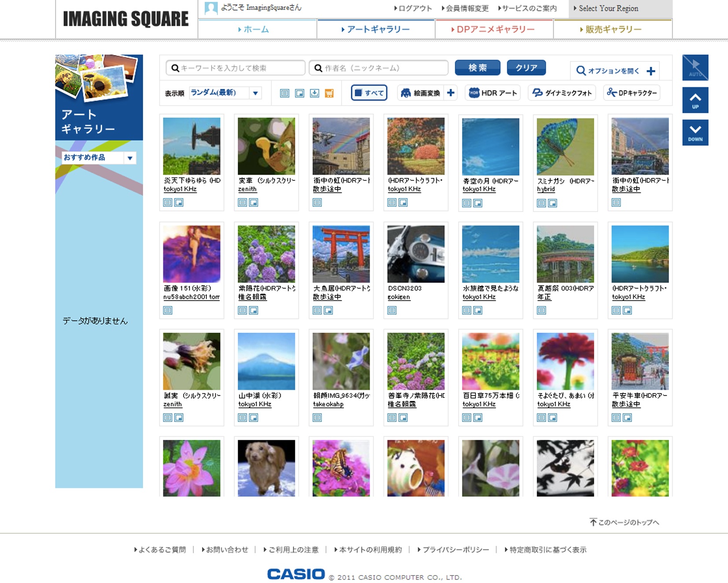Click author link hybrid under スミナガシ

tap(546, 189)
